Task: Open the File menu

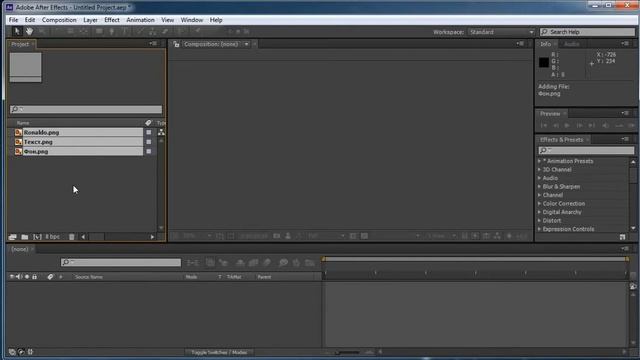Action: click(13, 20)
